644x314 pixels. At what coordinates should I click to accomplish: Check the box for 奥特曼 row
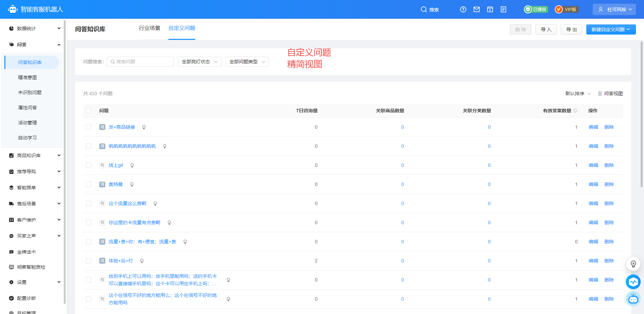coord(89,184)
